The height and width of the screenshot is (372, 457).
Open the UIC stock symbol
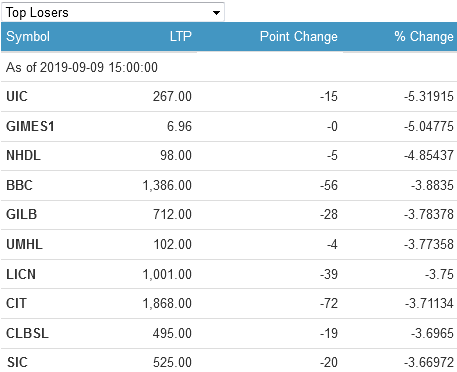point(17,96)
